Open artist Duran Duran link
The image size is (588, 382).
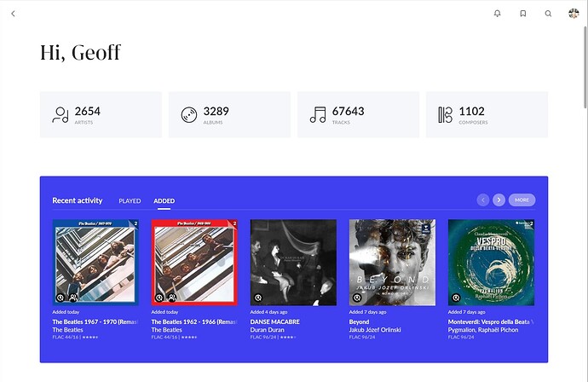tap(267, 330)
